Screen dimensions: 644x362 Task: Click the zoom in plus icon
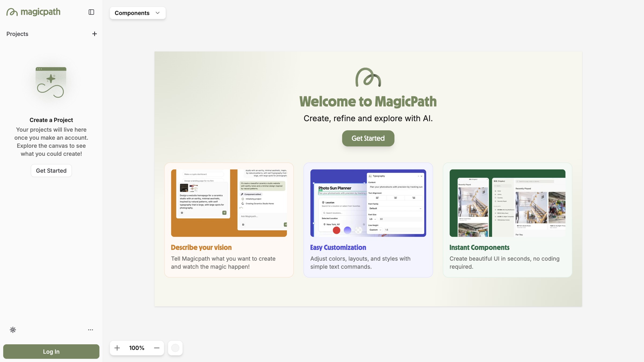click(x=117, y=348)
